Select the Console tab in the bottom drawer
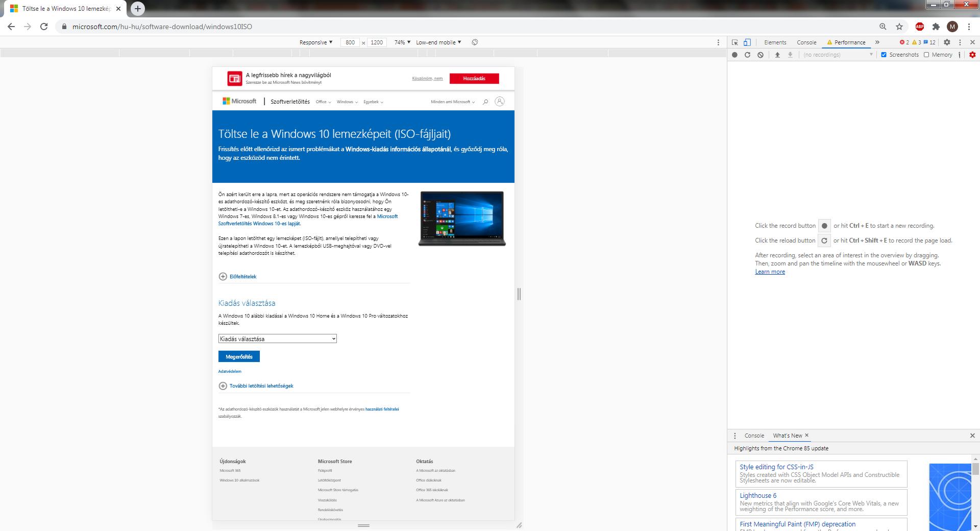 754,436
